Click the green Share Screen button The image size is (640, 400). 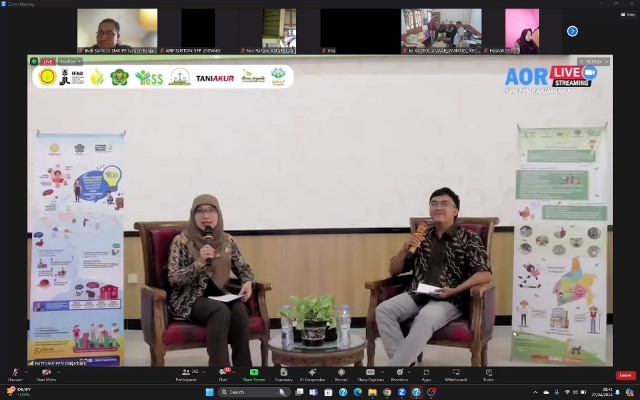pyautogui.click(x=254, y=375)
